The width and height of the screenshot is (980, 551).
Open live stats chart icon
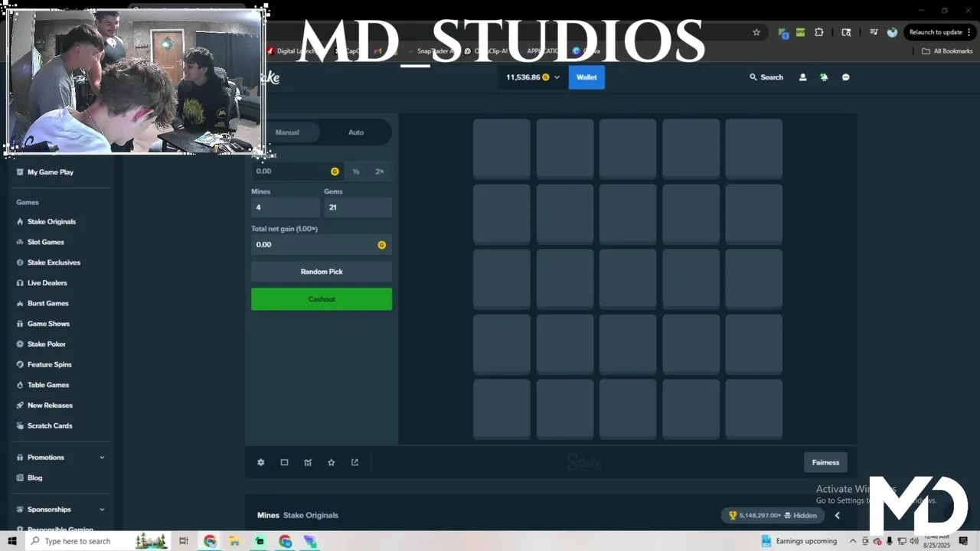(x=308, y=462)
